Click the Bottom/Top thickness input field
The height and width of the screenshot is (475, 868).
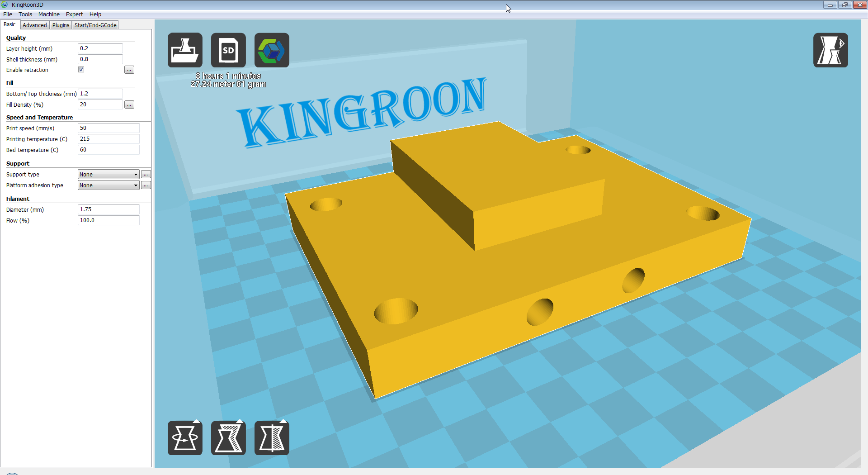pyautogui.click(x=100, y=94)
